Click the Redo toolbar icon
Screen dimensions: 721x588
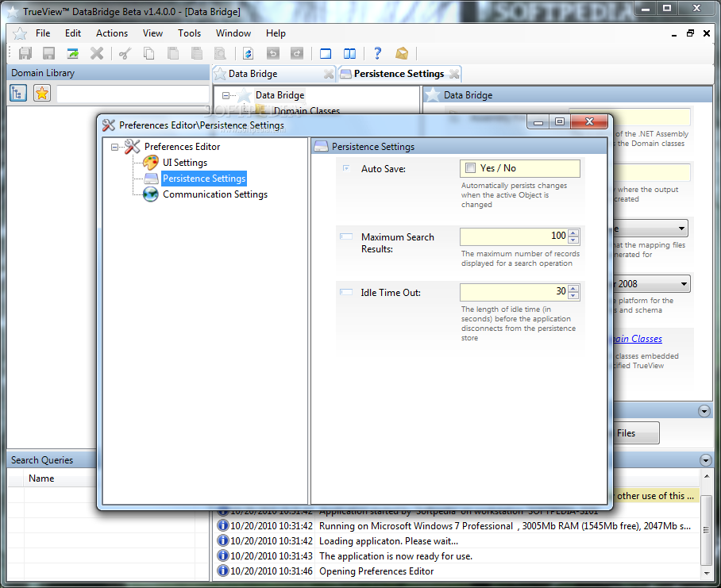(297, 53)
